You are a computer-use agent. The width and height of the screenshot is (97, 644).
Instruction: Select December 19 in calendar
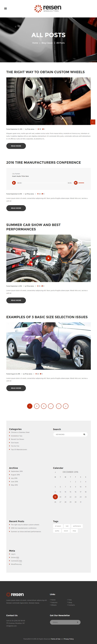pos(55,497)
